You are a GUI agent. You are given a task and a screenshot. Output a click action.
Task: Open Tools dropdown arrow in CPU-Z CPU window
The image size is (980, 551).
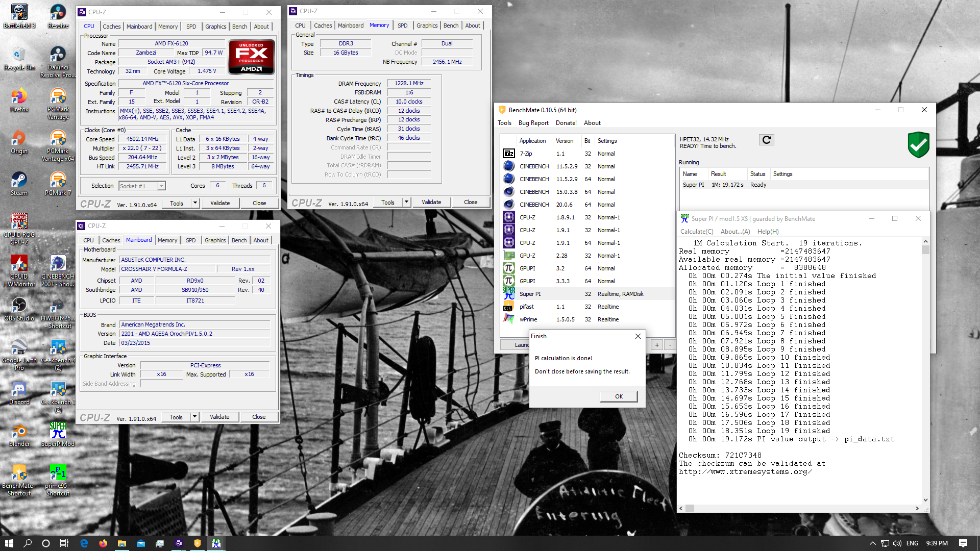click(x=194, y=203)
